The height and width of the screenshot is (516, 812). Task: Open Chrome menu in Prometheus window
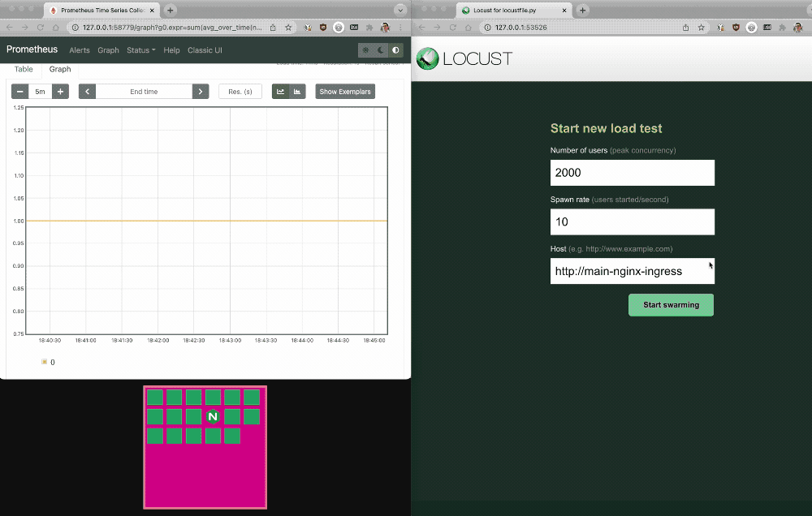click(401, 27)
